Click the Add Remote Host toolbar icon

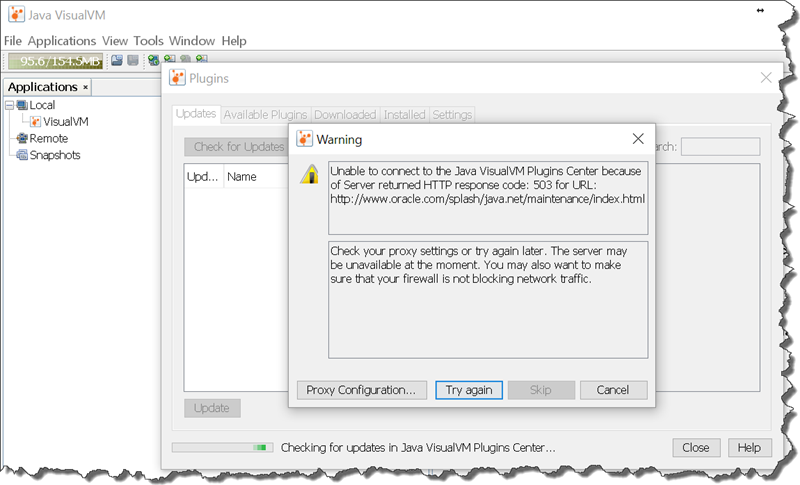[x=154, y=61]
